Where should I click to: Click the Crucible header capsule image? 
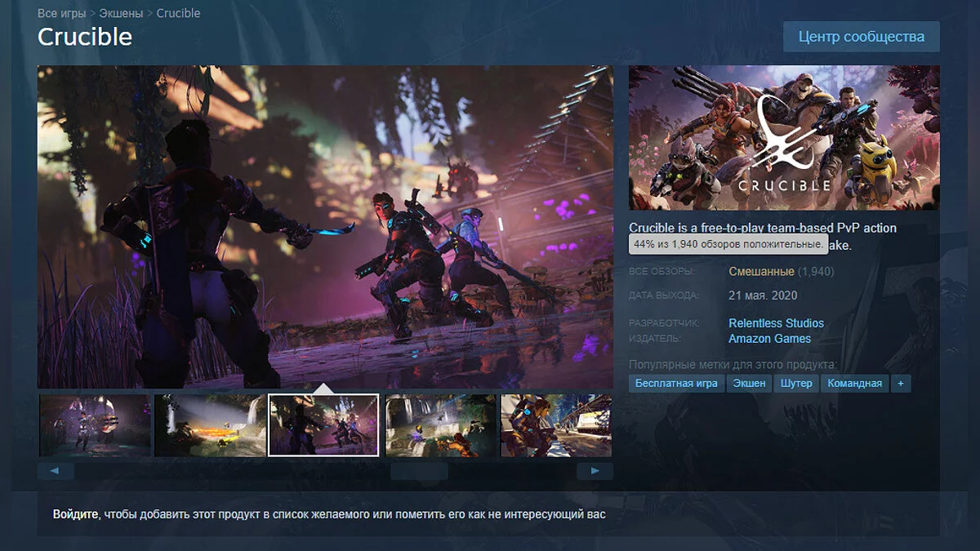click(x=784, y=138)
